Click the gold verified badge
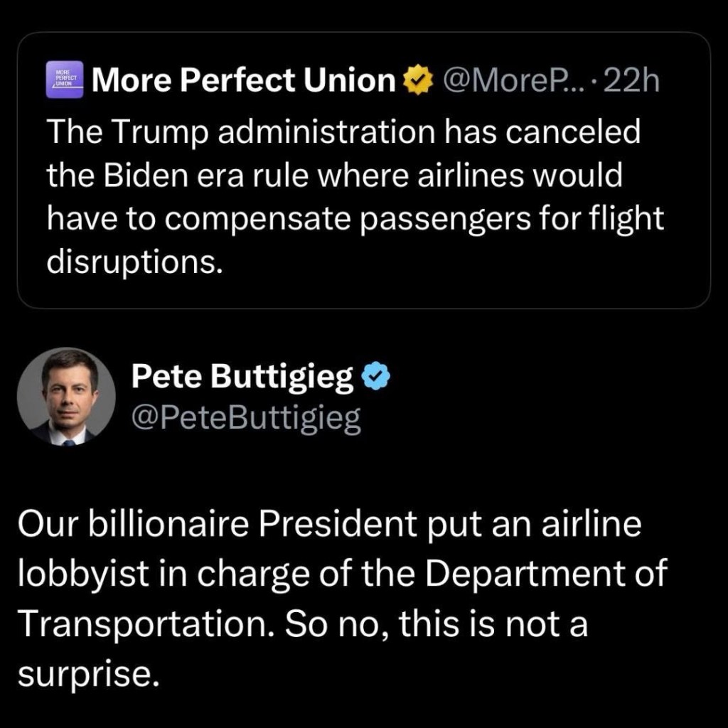The height and width of the screenshot is (728, 728). tap(418, 82)
